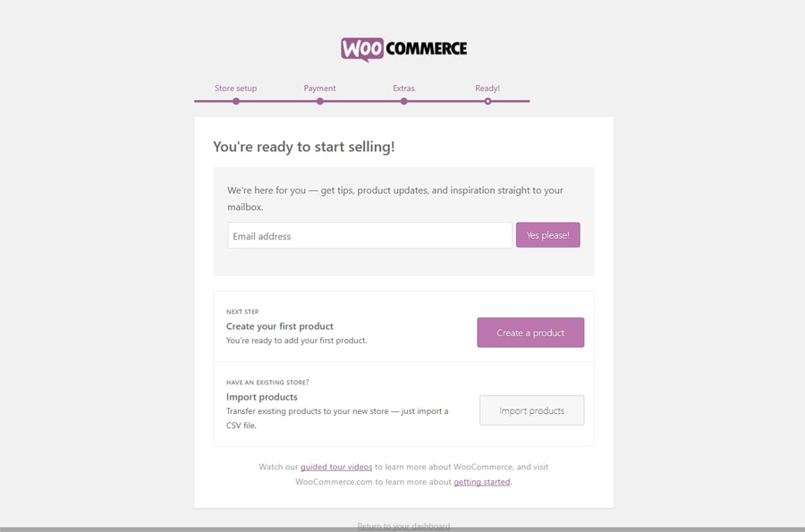Screen dimensions: 805x532
Task: Select the Store setup step label
Action: pyautogui.click(x=235, y=89)
